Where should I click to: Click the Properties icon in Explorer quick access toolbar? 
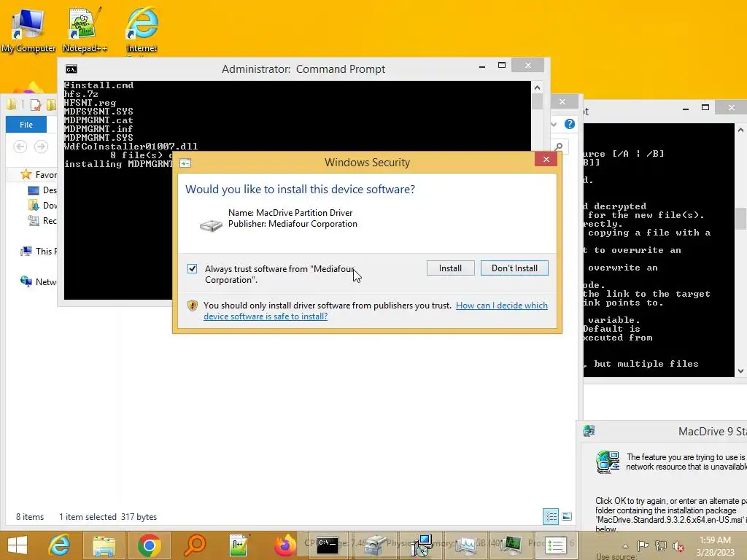36,105
